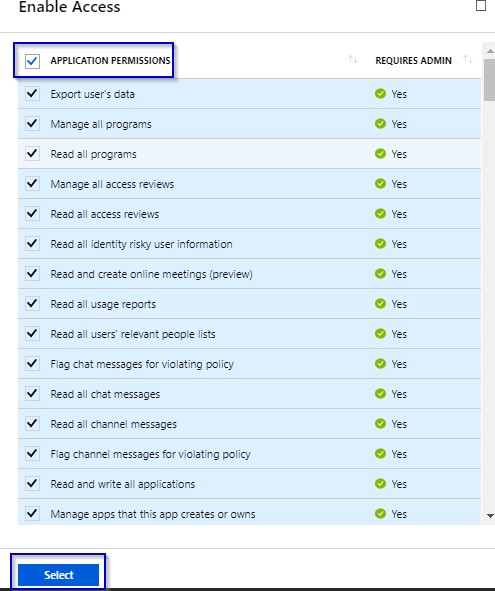Viewport: 495px width, 591px height.
Task: Uncheck Read all identity risky user information
Action: [x=32, y=243]
